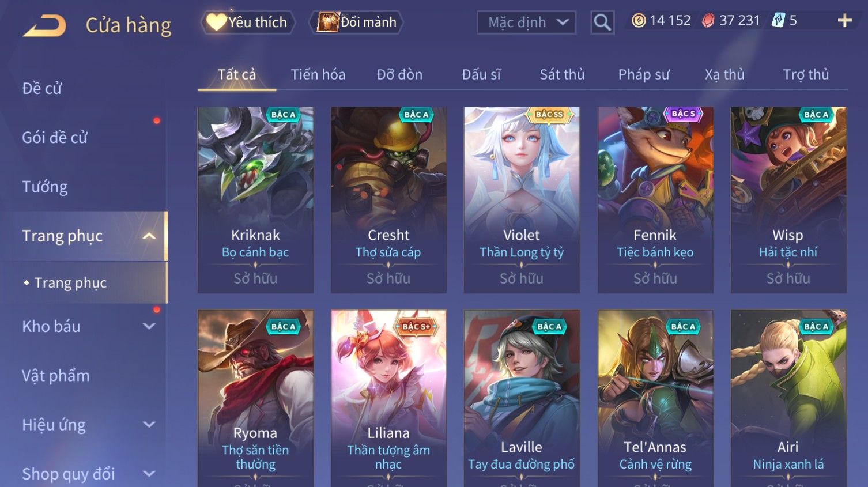This screenshot has width=868, height=487.
Task: Switch to the Pháp sư tab
Action: tap(644, 74)
